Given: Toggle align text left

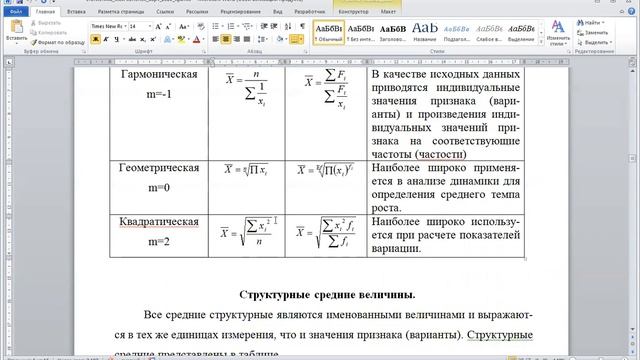Looking at the screenshot, I should tap(216, 39).
